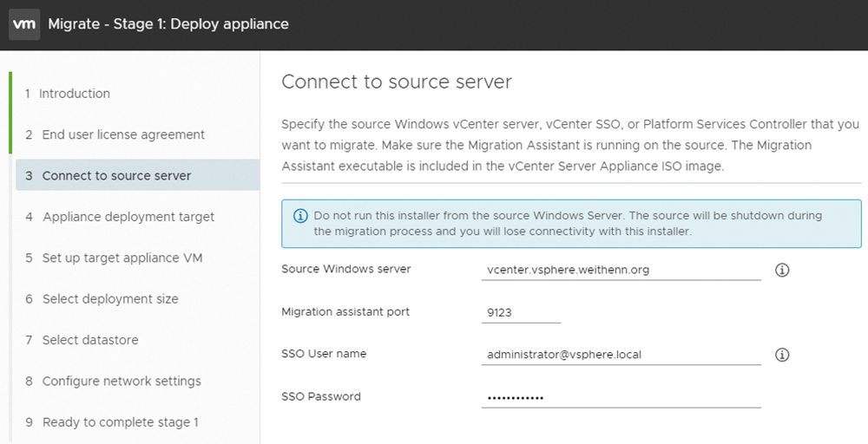The image size is (868, 444).
Task: Click into the SSO Password field
Action: pos(621,397)
